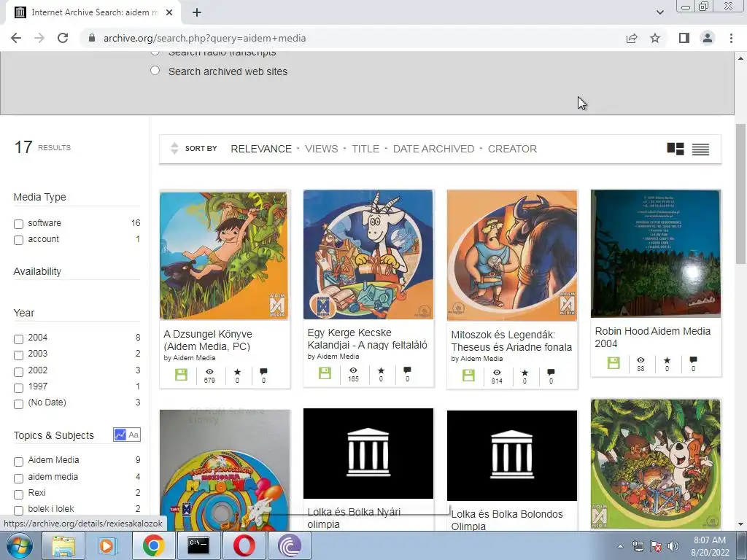The width and height of the screenshot is (747, 560).
Task: Open a new browser tab
Action: point(197,12)
